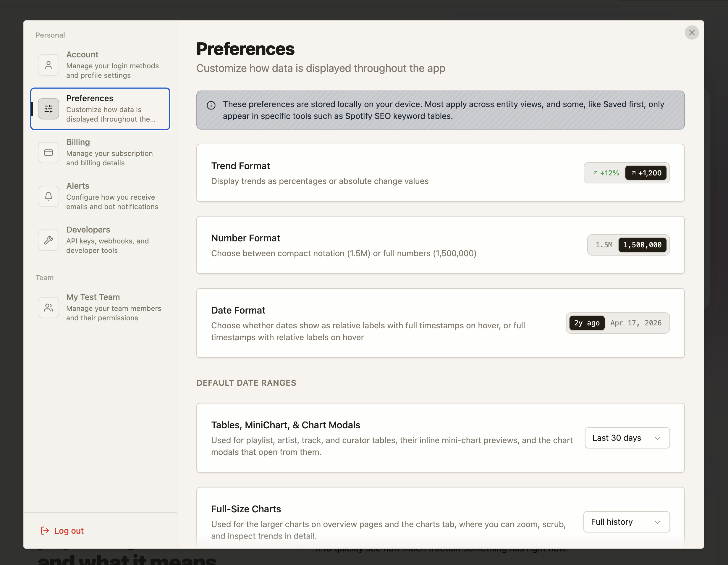Open the Full history dropdown
The image size is (728, 565).
[626, 522]
